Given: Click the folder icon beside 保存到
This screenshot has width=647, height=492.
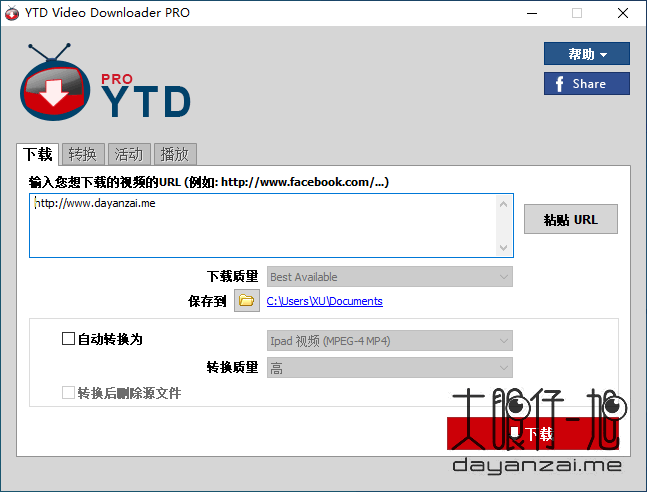Looking at the screenshot, I should pos(247,300).
